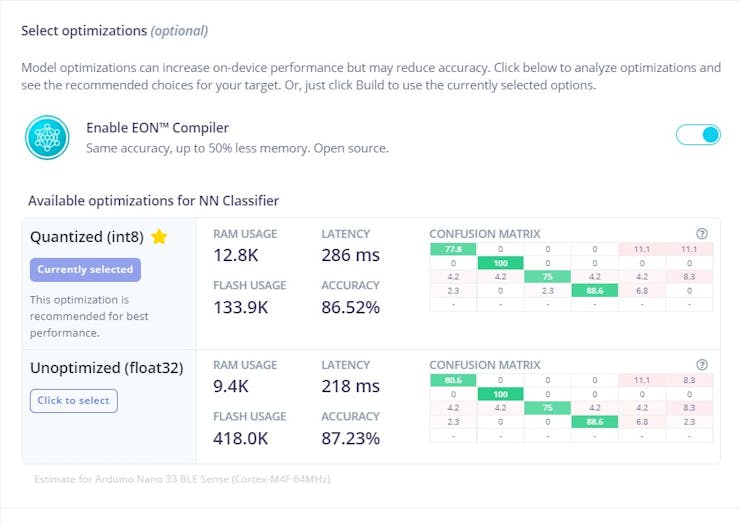Screen dimensions: 740x525
Task: Disable the EON Compiler toggle
Action: click(698, 134)
